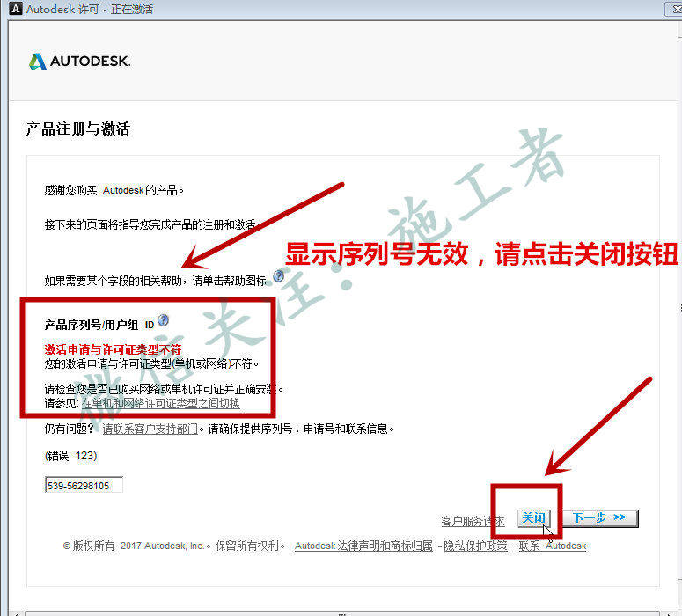Viewport: 682px width, 616px height.
Task: Open the 客户服务请求 link
Action: coord(473,521)
